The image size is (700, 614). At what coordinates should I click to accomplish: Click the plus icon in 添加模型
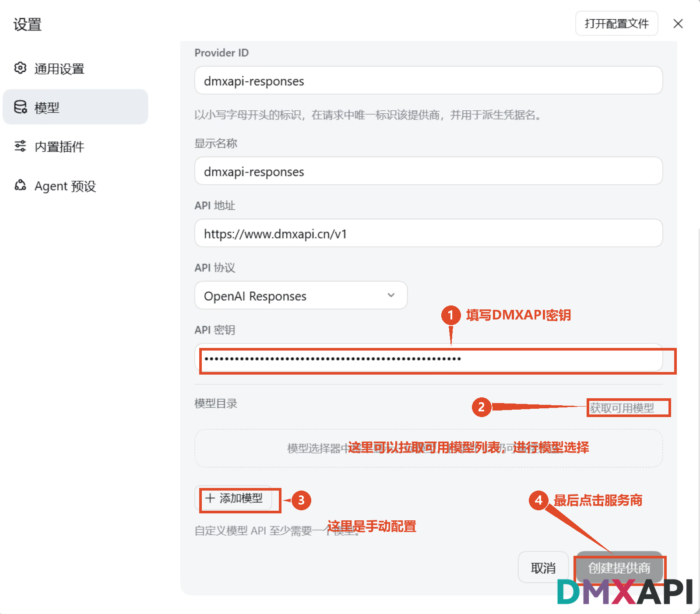(210, 498)
